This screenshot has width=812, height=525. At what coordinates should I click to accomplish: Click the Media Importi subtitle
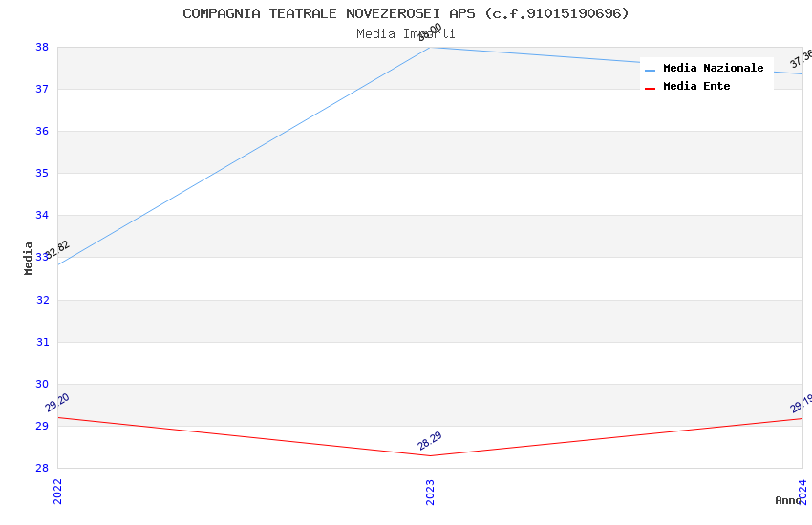point(405,34)
